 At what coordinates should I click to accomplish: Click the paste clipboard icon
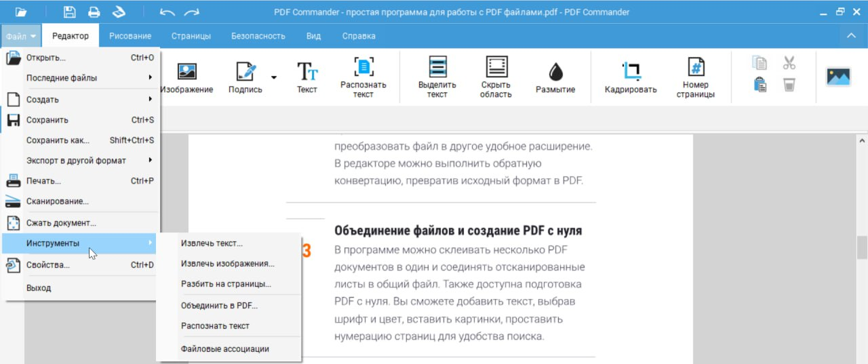pos(760,85)
